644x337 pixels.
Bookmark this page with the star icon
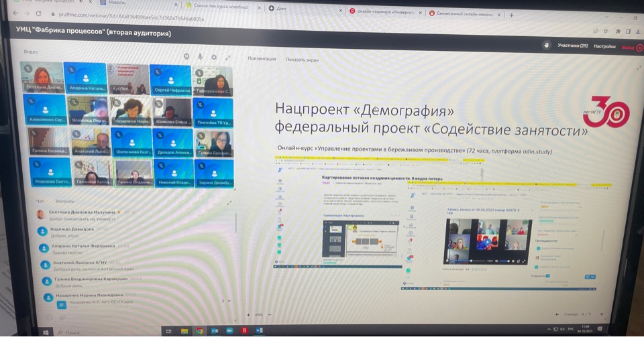coord(606,31)
